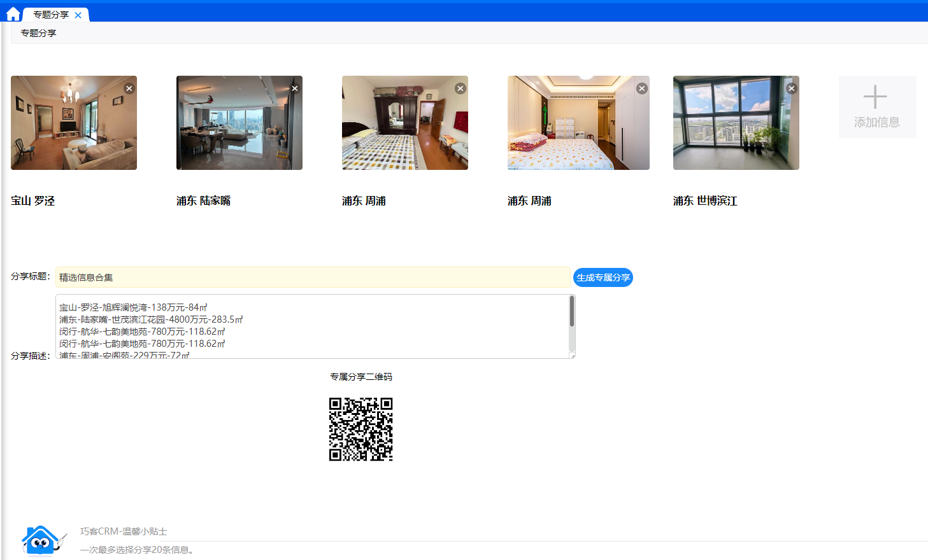Click the exclusive share QR code
Screen dimensions: 928x560
point(360,429)
